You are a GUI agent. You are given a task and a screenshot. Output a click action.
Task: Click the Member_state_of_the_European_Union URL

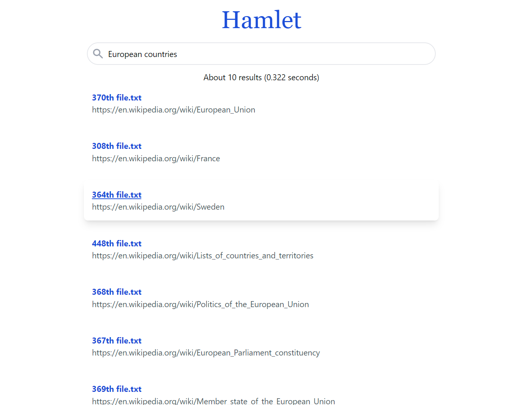[x=213, y=401]
